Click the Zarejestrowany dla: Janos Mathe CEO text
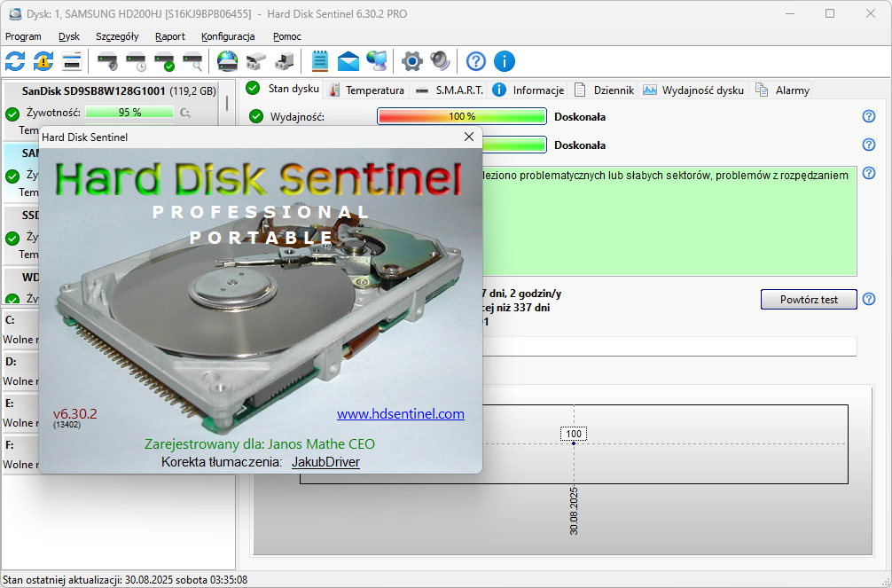Screen dimensions: 892x588 click(x=260, y=444)
